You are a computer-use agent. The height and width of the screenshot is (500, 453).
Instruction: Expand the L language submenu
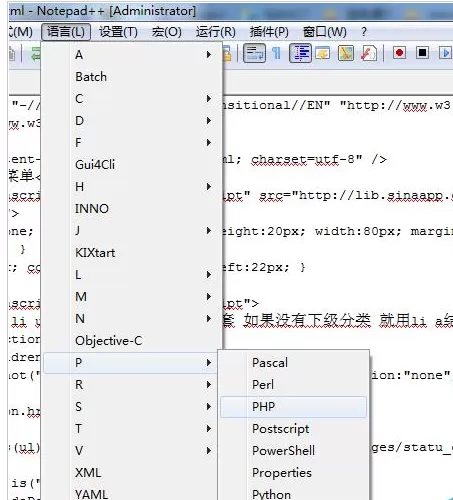(x=133, y=274)
